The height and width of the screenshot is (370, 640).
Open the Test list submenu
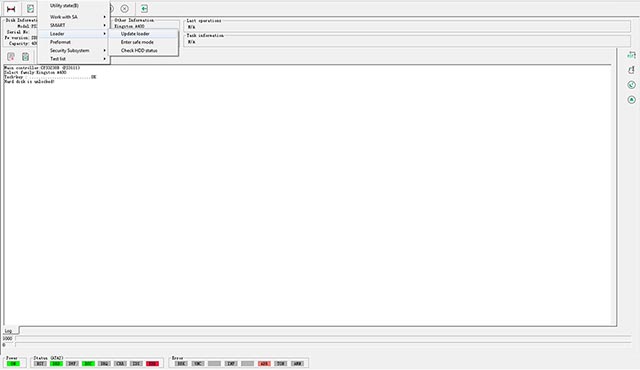73,59
